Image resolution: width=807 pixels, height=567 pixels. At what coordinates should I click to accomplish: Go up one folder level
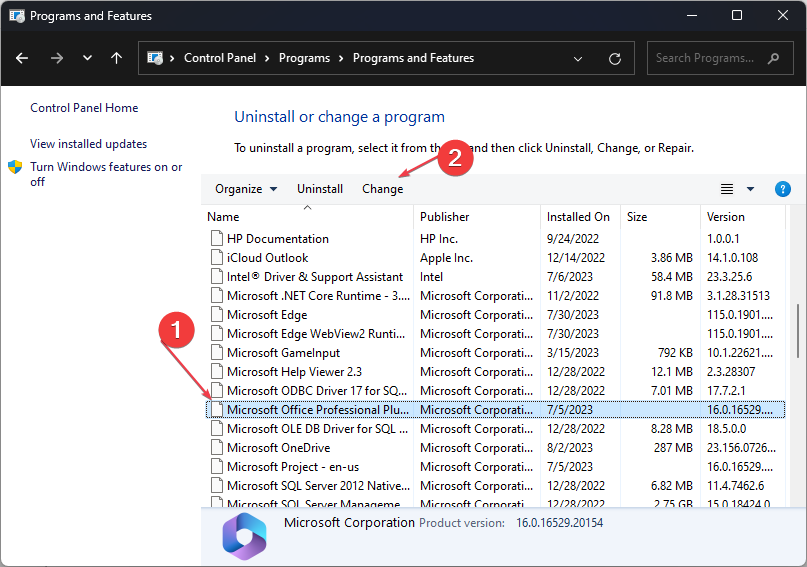116,58
